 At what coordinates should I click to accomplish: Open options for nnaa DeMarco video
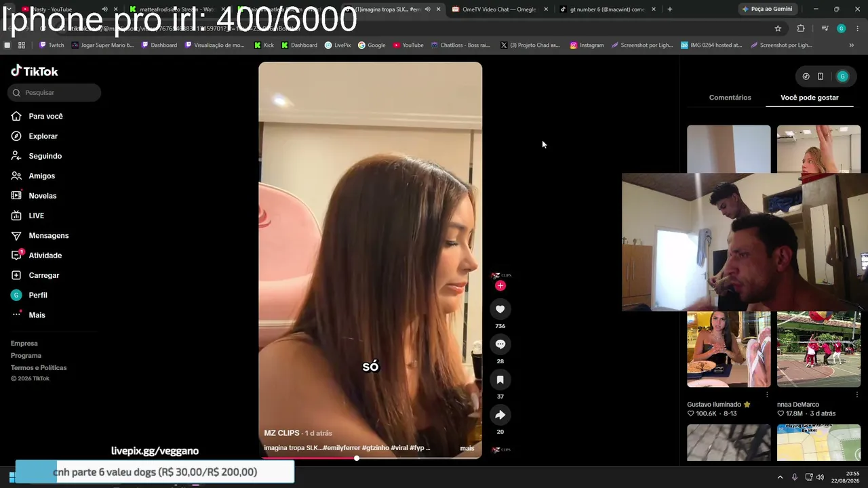click(857, 394)
